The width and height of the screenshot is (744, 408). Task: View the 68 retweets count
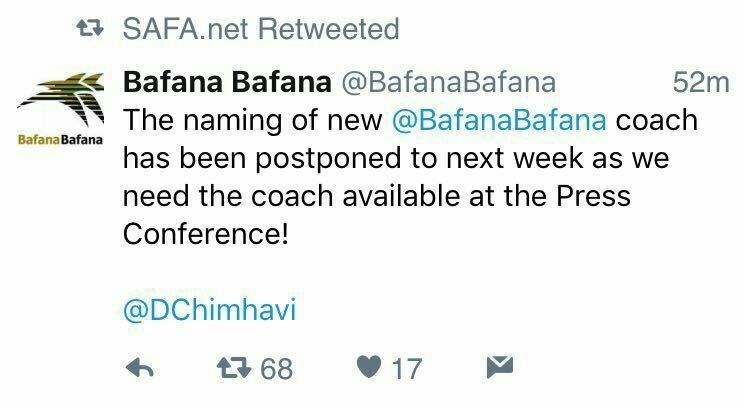(276, 370)
